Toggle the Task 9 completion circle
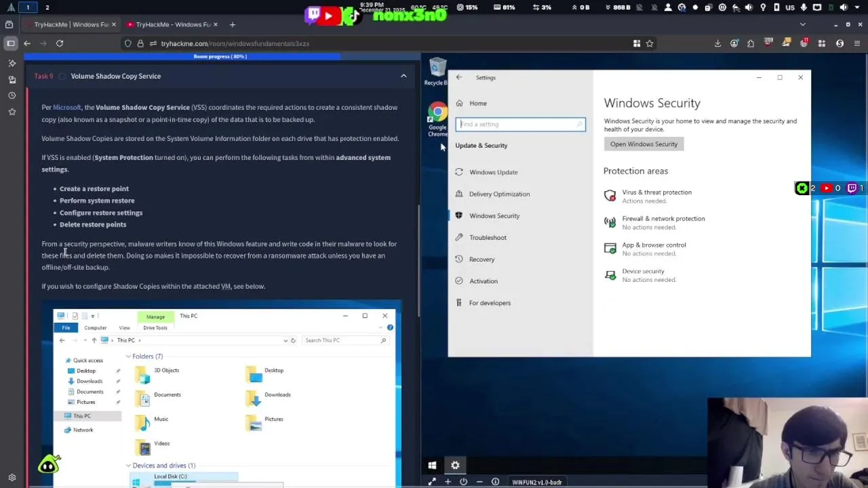 click(62, 76)
